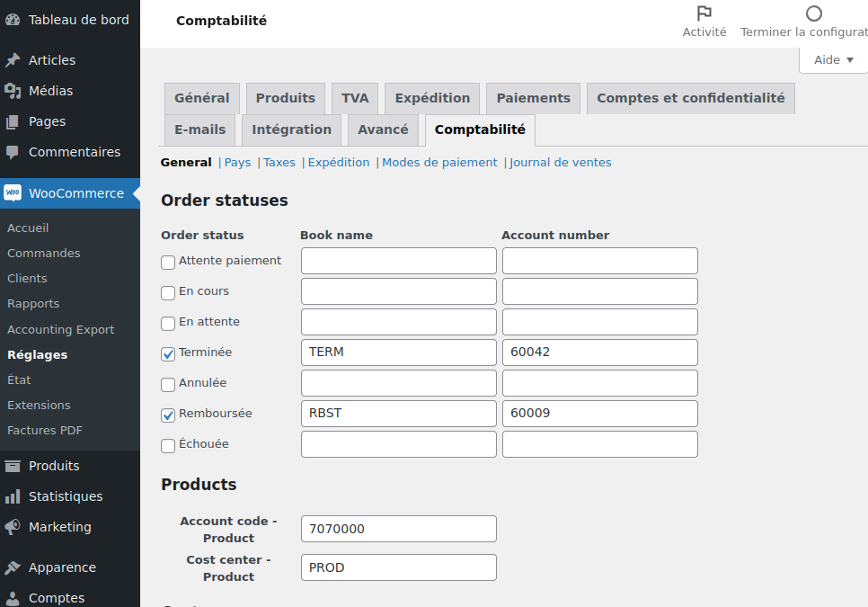Click the Pages icon in sidebar
Screen dimensions: 868x607
(x=13, y=121)
